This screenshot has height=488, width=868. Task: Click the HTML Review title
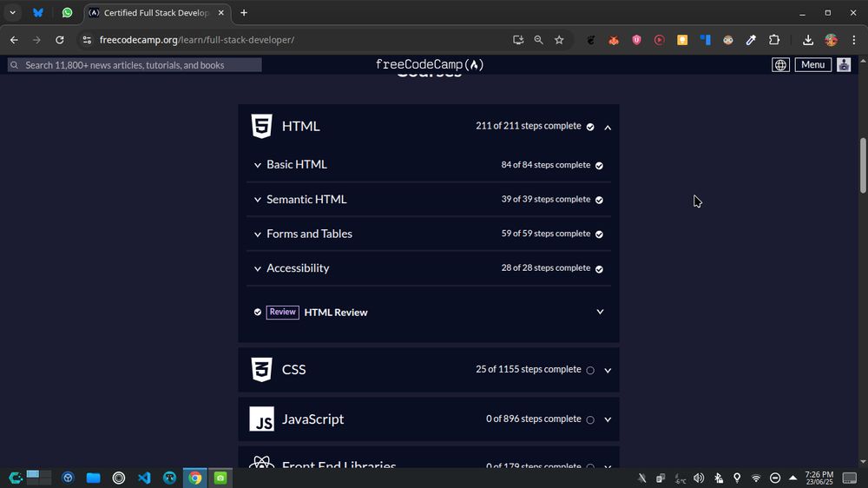point(335,313)
